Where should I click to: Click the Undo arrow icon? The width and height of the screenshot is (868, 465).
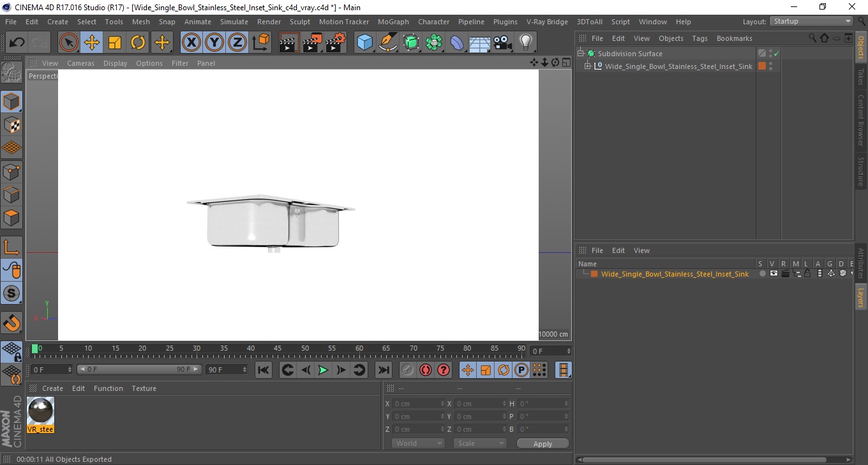17,43
